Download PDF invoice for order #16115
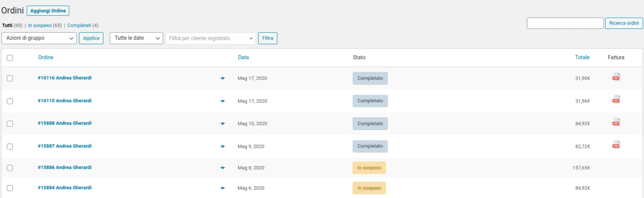This screenshot has width=644, height=198. coord(616,100)
